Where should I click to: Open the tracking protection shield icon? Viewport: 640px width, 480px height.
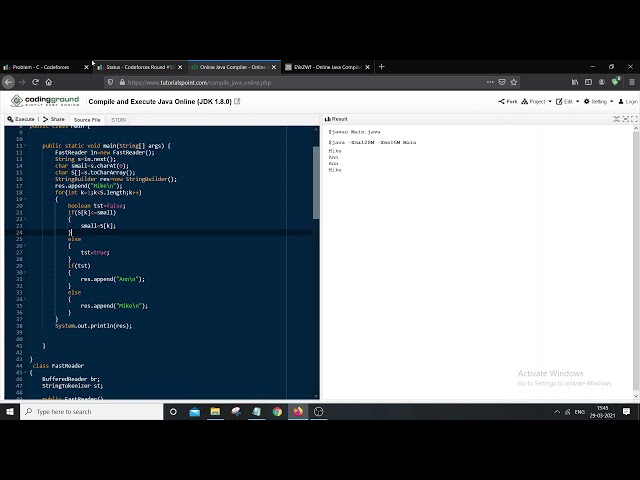110,82
